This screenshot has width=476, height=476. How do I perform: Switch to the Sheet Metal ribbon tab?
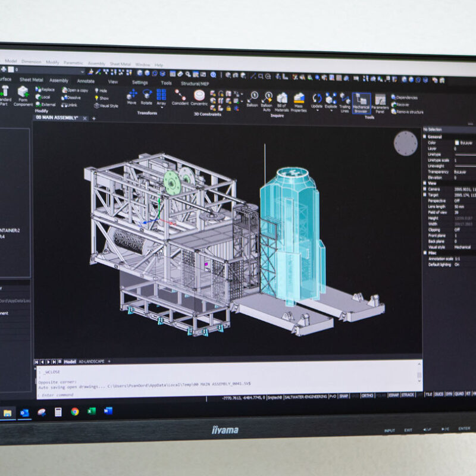(x=31, y=80)
